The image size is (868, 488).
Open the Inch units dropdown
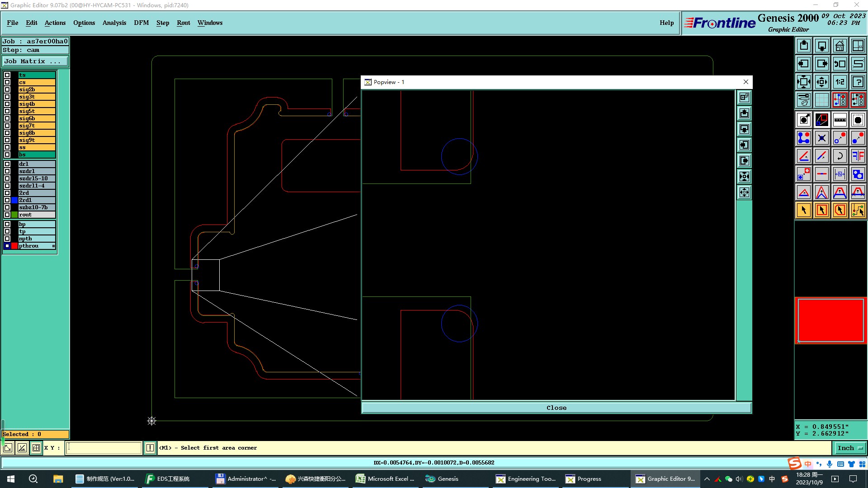coord(850,448)
